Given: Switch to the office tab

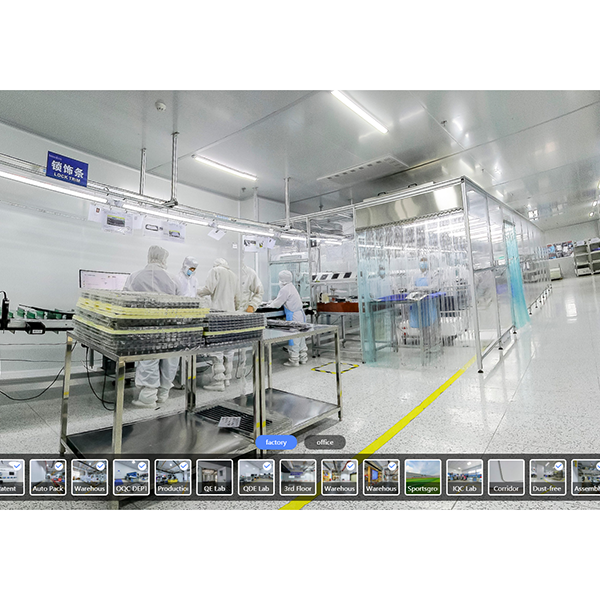Looking at the screenshot, I should tap(325, 442).
